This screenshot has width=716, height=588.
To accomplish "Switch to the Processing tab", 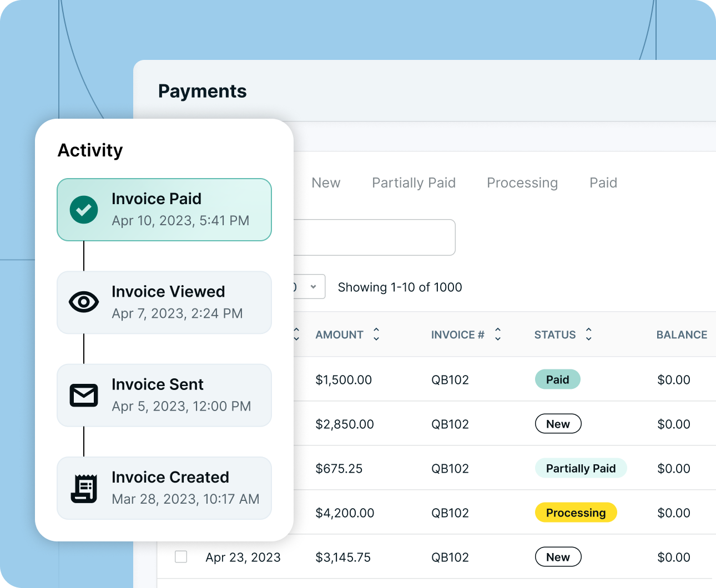I will 522,183.
